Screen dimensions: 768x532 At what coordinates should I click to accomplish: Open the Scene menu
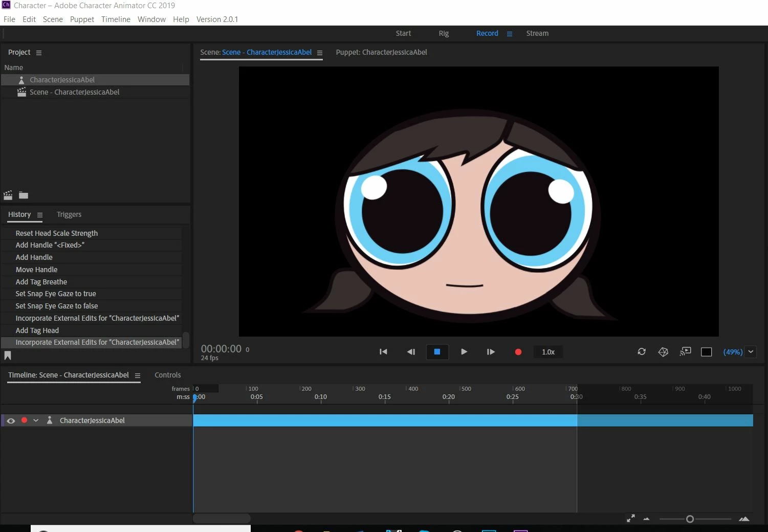(x=53, y=19)
